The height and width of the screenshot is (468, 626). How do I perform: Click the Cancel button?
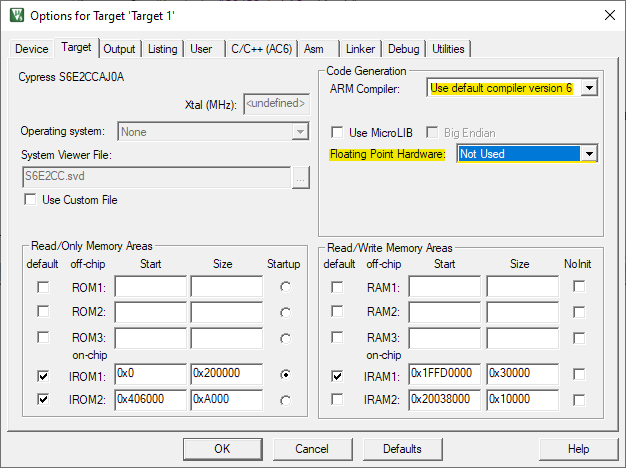[301, 449]
